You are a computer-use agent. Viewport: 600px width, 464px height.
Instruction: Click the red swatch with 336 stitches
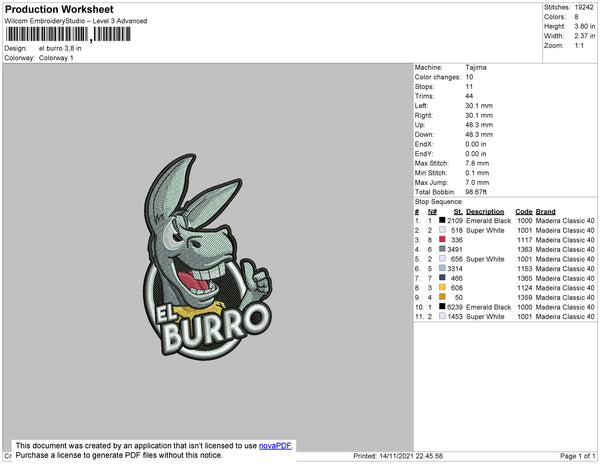click(442, 239)
